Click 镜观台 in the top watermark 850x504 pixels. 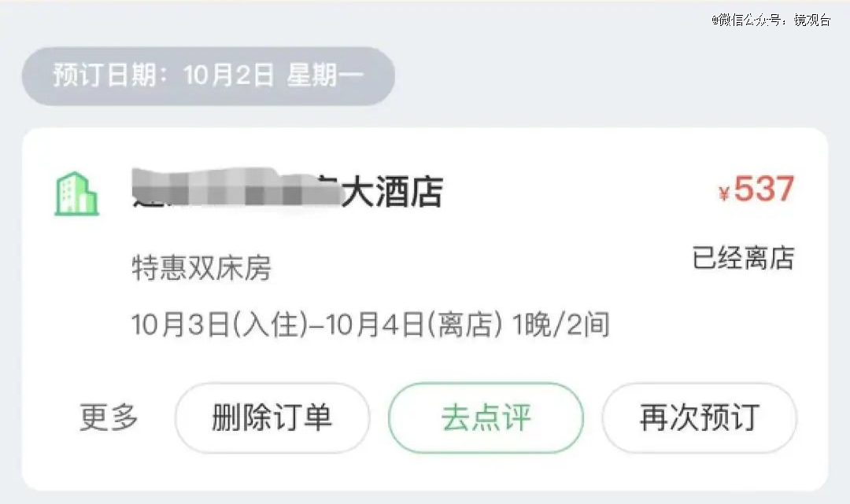(812, 20)
